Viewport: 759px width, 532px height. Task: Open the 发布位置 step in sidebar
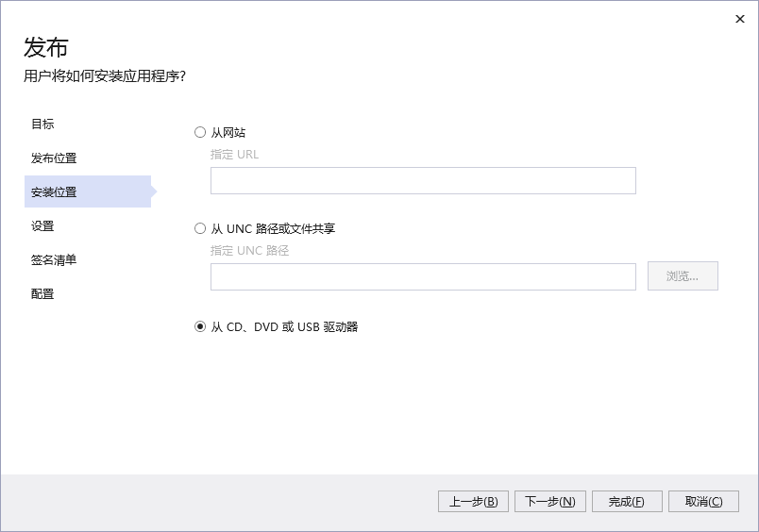(x=54, y=158)
